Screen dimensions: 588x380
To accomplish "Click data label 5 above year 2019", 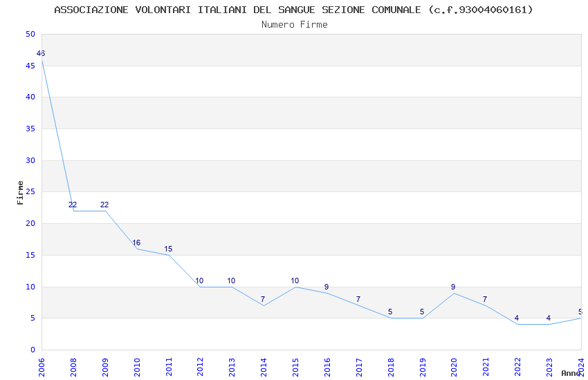I will click(x=422, y=312).
